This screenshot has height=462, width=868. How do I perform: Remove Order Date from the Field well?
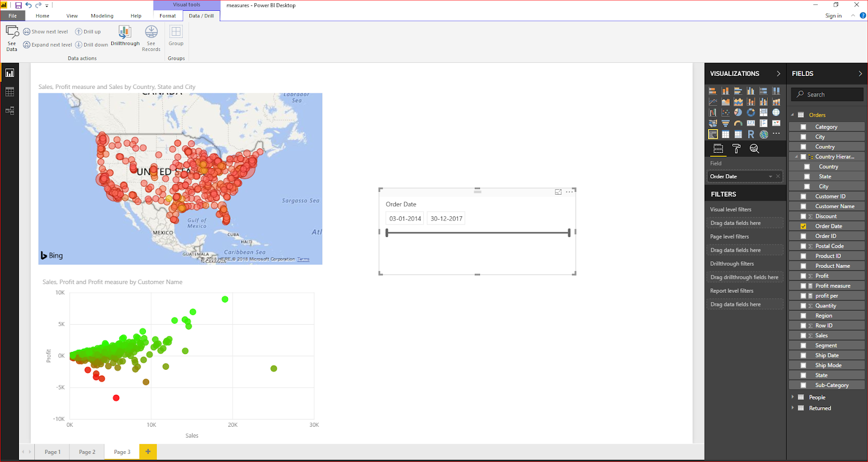click(778, 176)
